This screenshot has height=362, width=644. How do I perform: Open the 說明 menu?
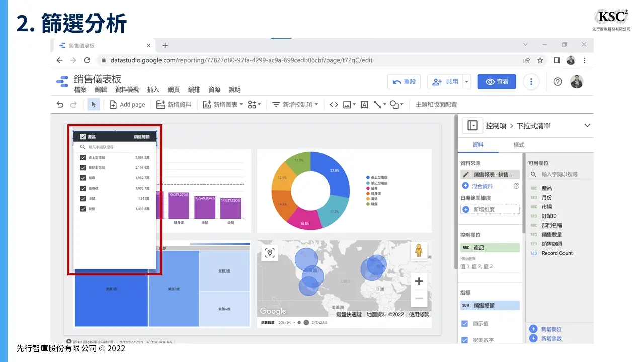coord(235,89)
